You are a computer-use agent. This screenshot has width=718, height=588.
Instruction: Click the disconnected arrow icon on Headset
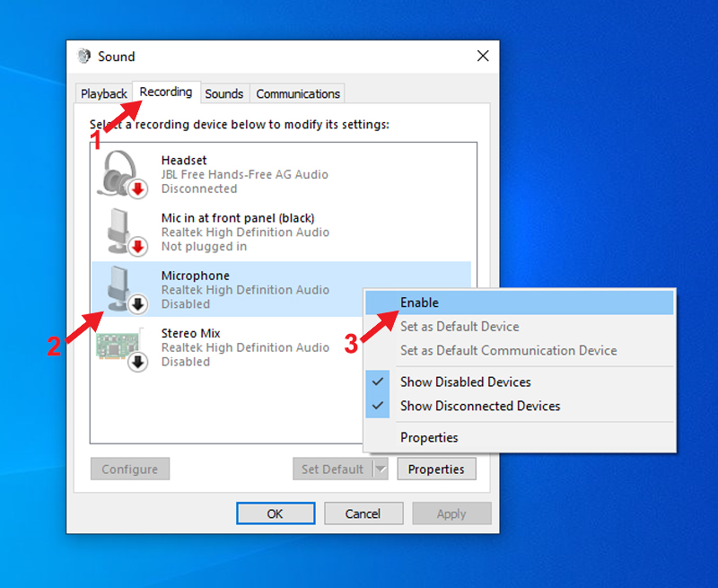click(x=136, y=189)
